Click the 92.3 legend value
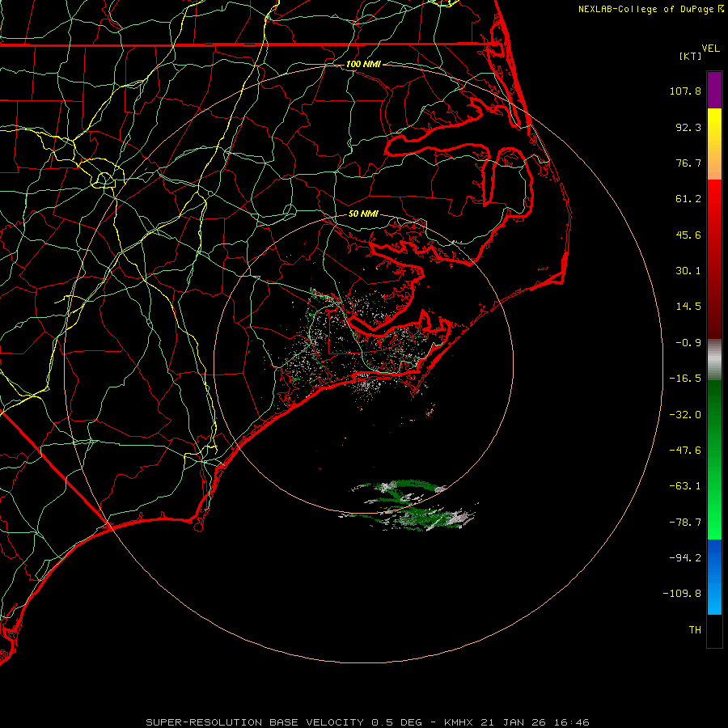Viewport: 728px width, 728px height. (688, 127)
